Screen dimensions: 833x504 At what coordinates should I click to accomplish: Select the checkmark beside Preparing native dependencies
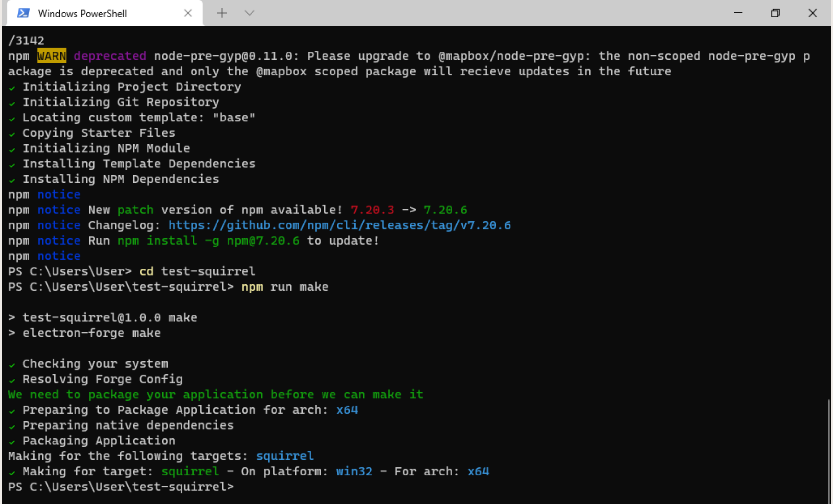[x=12, y=426]
